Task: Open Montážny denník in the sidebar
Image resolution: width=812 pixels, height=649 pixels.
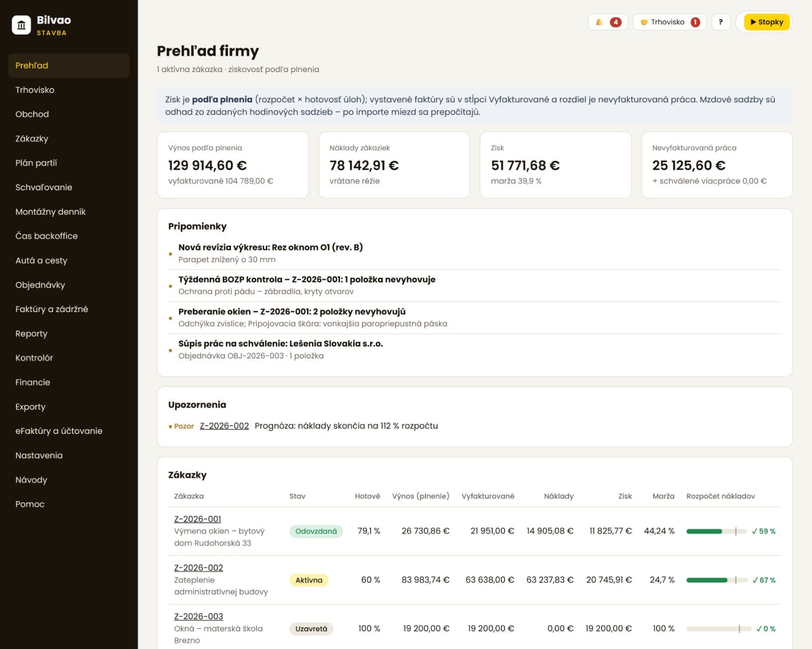Action: pos(69,212)
